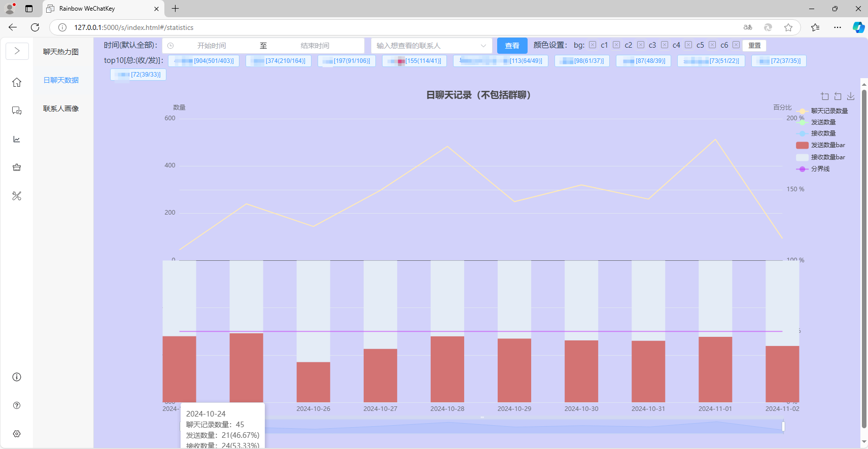The image size is (868, 449).
Task: Select top10 contact tag [904(501/403)]
Action: pyautogui.click(x=203, y=61)
